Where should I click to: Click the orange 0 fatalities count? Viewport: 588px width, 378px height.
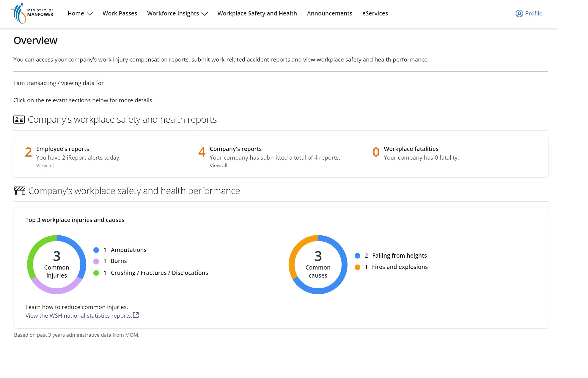376,152
